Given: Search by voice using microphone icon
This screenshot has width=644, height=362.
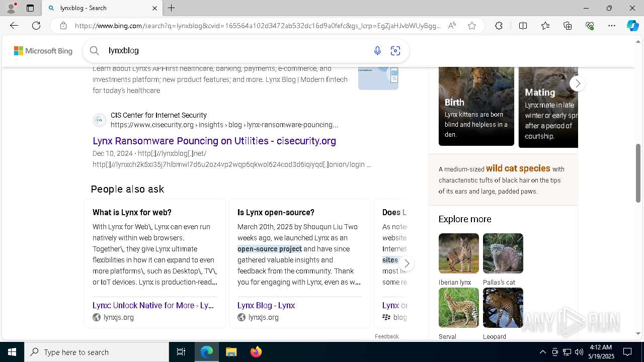Looking at the screenshot, I should [377, 50].
